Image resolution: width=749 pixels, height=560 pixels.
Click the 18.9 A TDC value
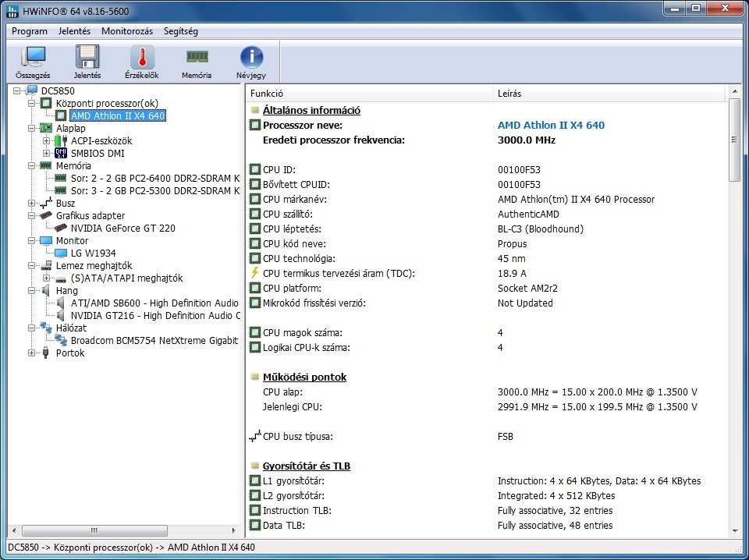(x=512, y=274)
